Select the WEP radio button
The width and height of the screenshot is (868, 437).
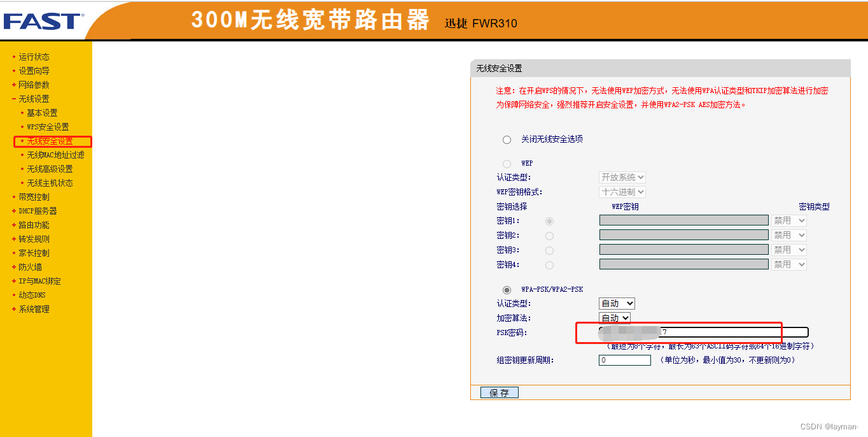point(507,164)
